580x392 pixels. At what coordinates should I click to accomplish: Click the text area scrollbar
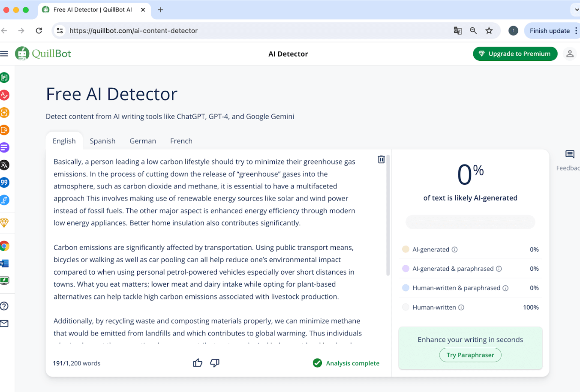(x=388, y=215)
